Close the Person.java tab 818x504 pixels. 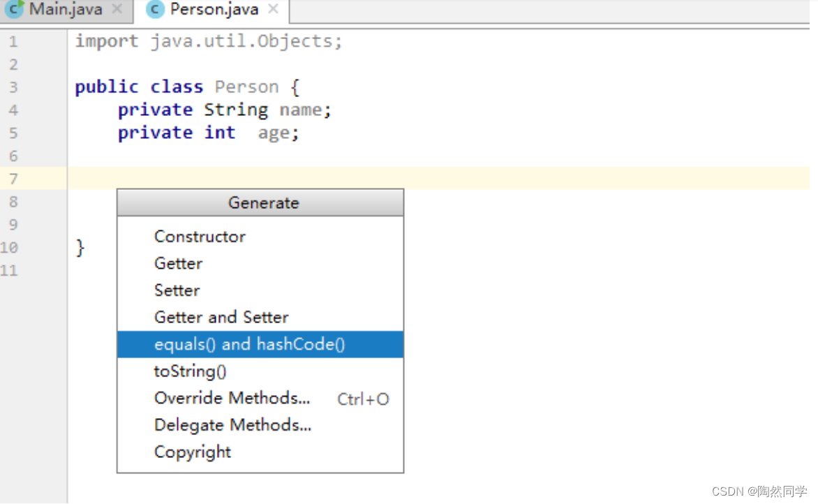(x=274, y=9)
